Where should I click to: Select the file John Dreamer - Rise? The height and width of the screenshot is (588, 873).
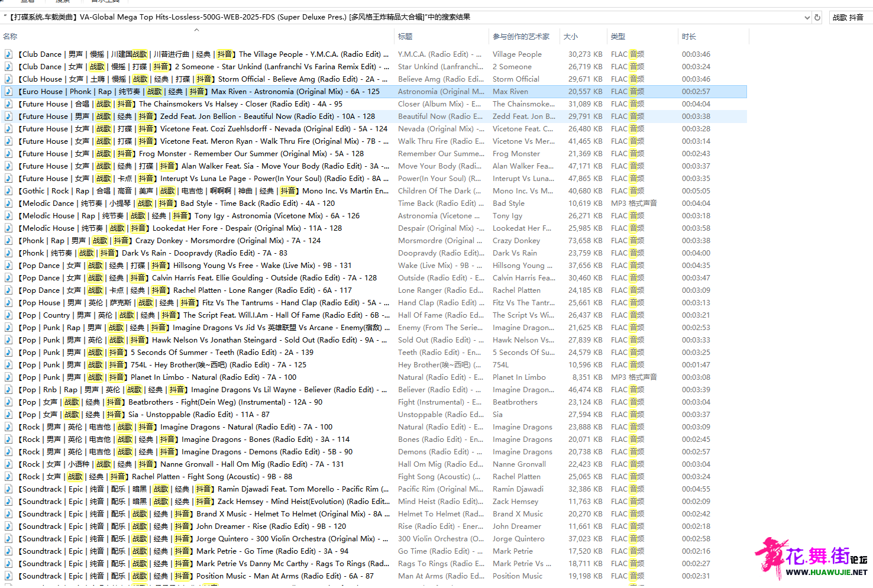pyautogui.click(x=182, y=526)
